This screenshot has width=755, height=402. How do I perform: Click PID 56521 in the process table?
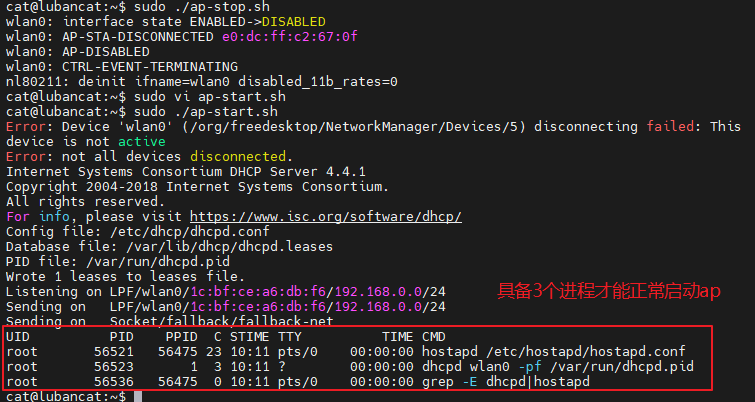[114, 352]
